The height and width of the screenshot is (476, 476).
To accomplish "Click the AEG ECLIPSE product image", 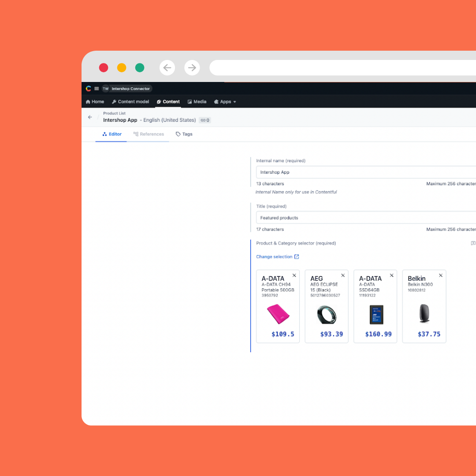I will click(x=327, y=315).
